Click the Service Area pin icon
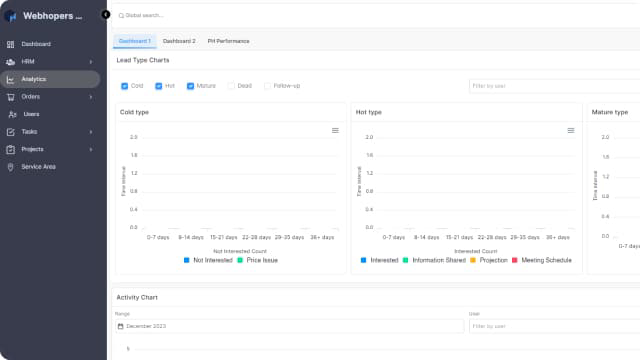 click(11, 167)
